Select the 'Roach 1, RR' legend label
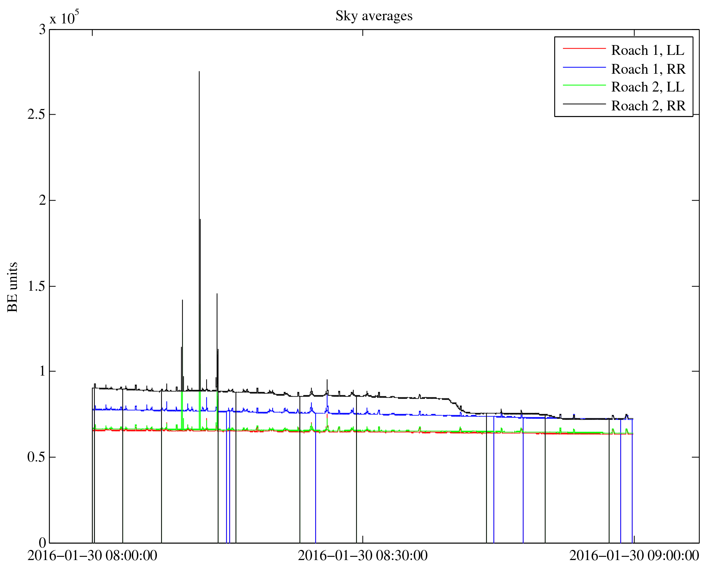 [x=648, y=69]
